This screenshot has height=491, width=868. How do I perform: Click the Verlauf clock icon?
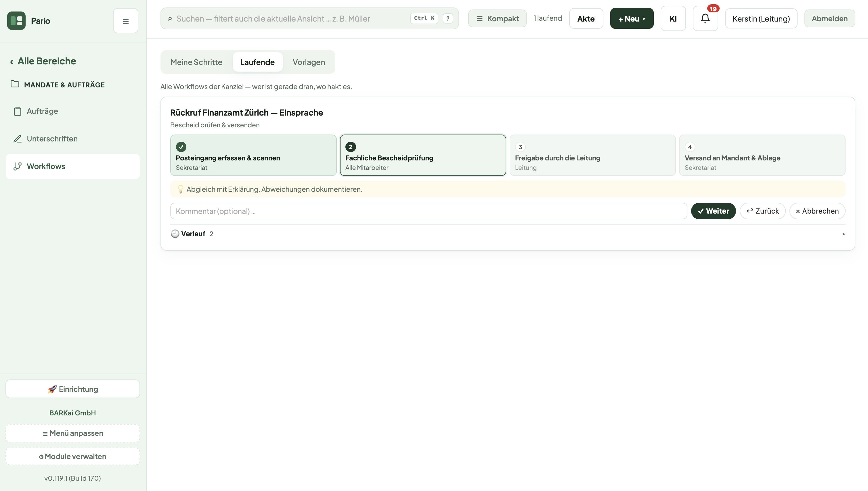pyautogui.click(x=175, y=234)
